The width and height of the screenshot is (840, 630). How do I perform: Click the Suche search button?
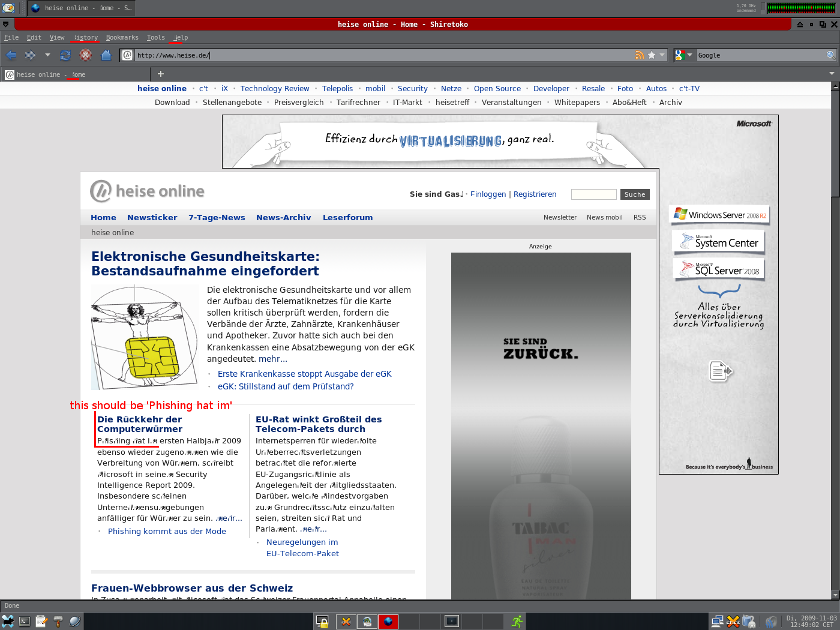click(x=634, y=194)
